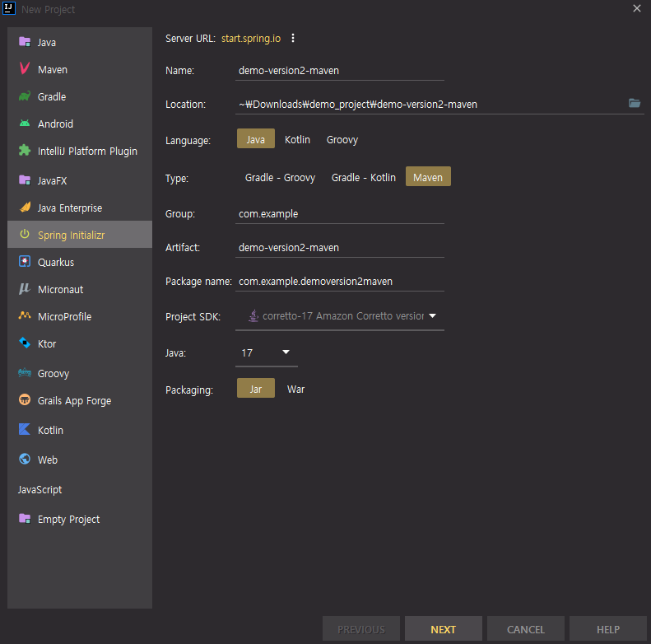Click the Java folder icon in sidebar
The height and width of the screenshot is (644, 651).
(25, 42)
